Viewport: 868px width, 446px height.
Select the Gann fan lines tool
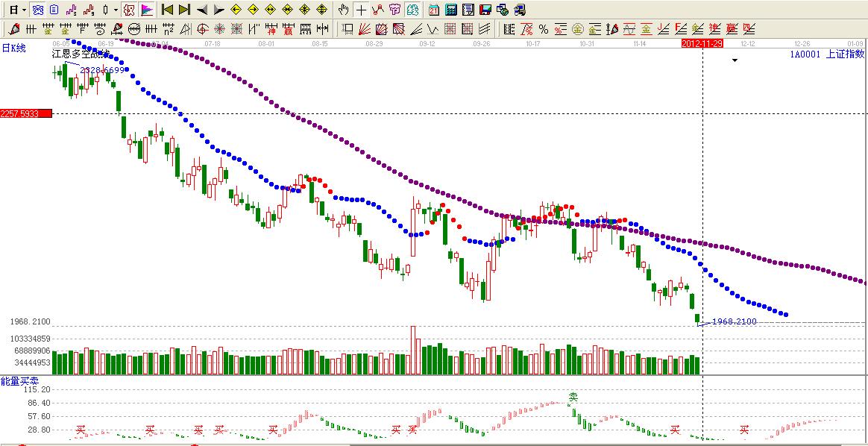[365, 29]
